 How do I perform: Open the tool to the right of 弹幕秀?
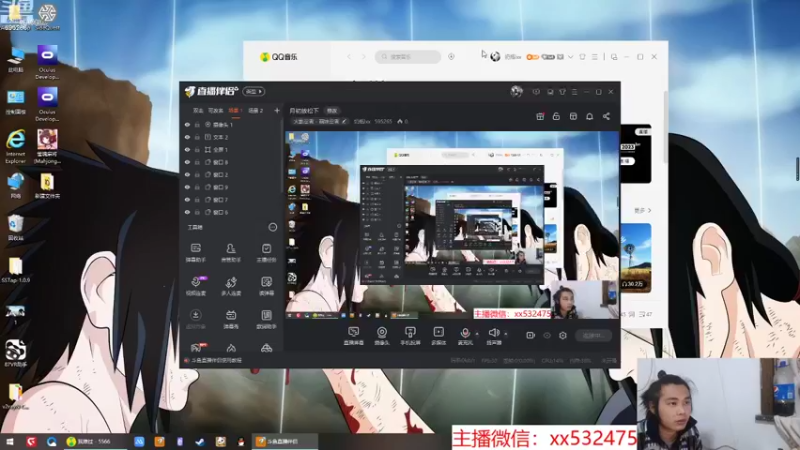[x=266, y=319]
